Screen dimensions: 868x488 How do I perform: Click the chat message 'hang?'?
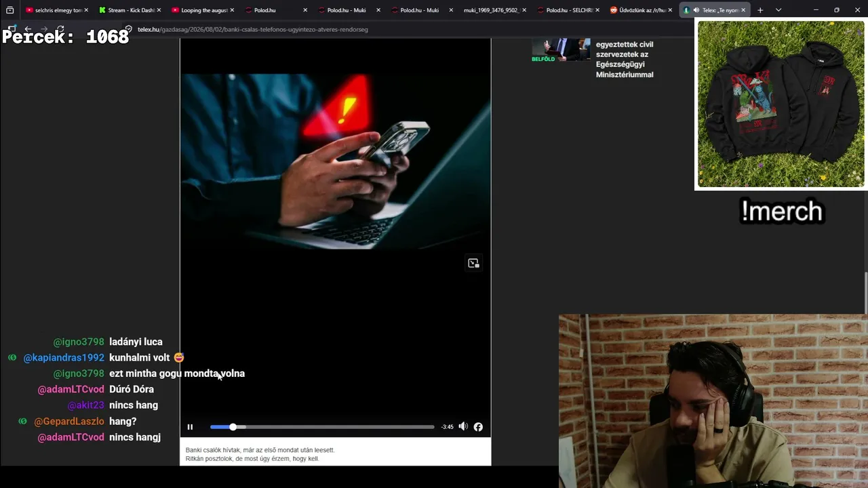point(123,422)
